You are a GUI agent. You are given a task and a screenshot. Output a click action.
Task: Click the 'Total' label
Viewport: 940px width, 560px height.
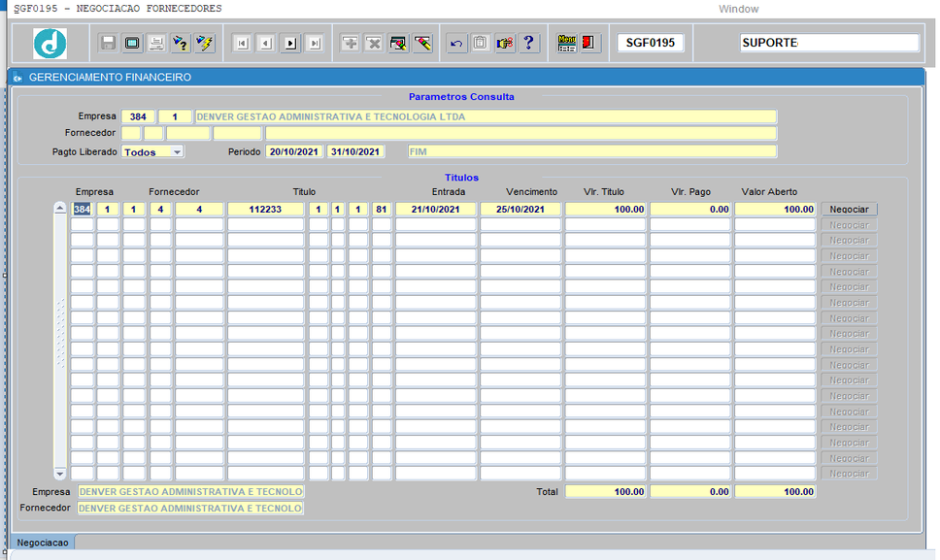click(x=547, y=492)
